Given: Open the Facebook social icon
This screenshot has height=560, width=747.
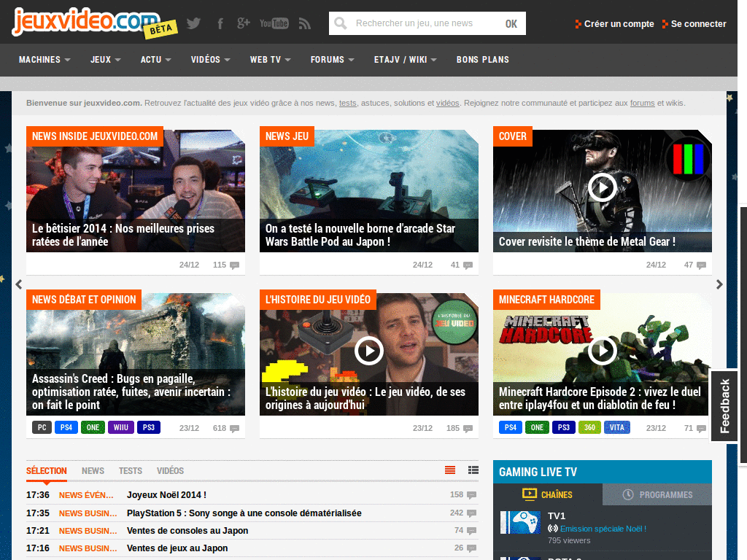Looking at the screenshot, I should click(220, 23).
